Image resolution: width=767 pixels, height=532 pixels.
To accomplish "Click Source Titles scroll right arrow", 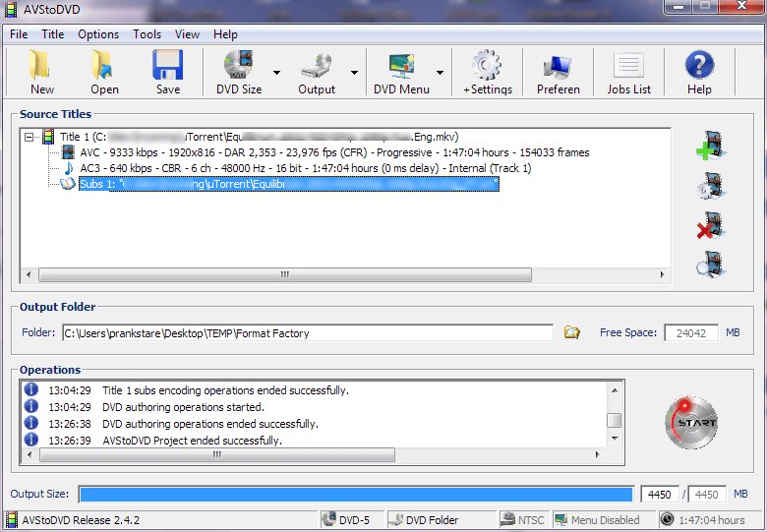I will [x=663, y=274].
